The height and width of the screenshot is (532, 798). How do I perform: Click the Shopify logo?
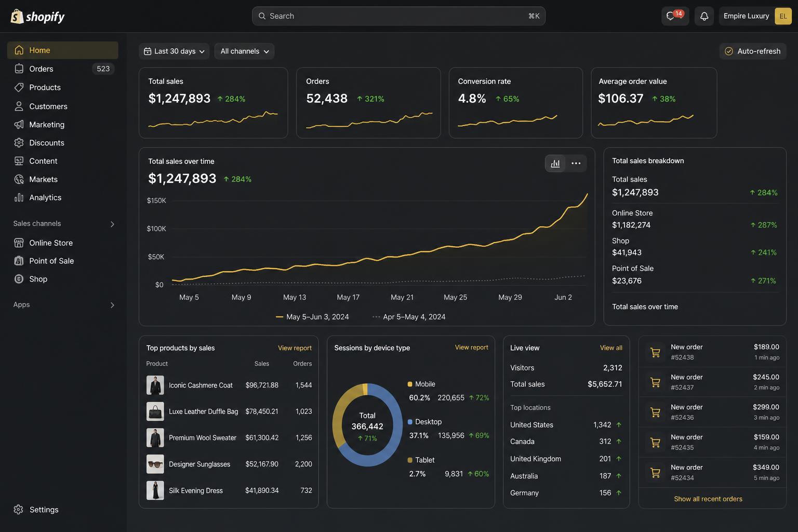(37, 17)
